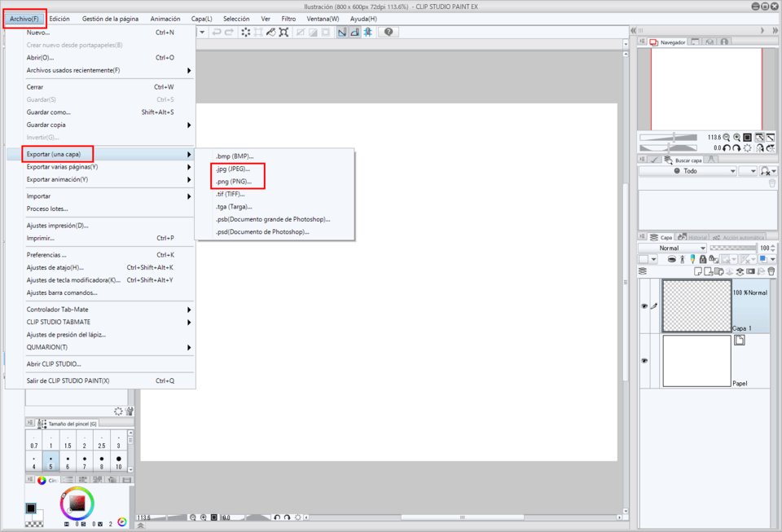Toggle the lock layer padlock icon
The height and width of the screenshot is (532, 782).
click(702, 259)
